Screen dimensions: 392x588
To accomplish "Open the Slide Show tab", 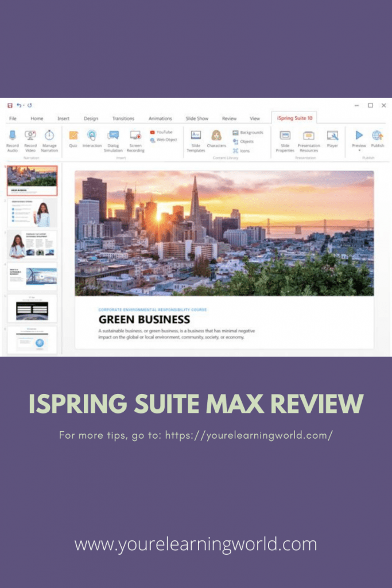I will click(x=197, y=118).
